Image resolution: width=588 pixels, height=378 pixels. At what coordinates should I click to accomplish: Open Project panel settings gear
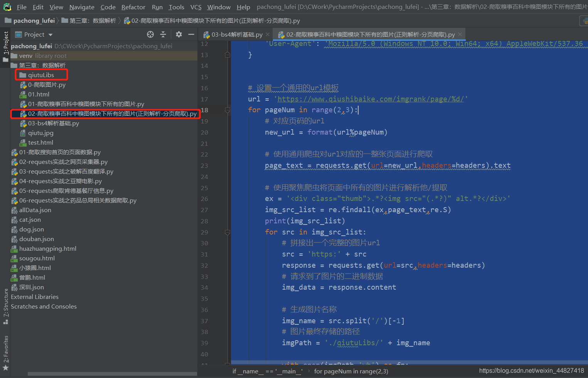pos(179,35)
